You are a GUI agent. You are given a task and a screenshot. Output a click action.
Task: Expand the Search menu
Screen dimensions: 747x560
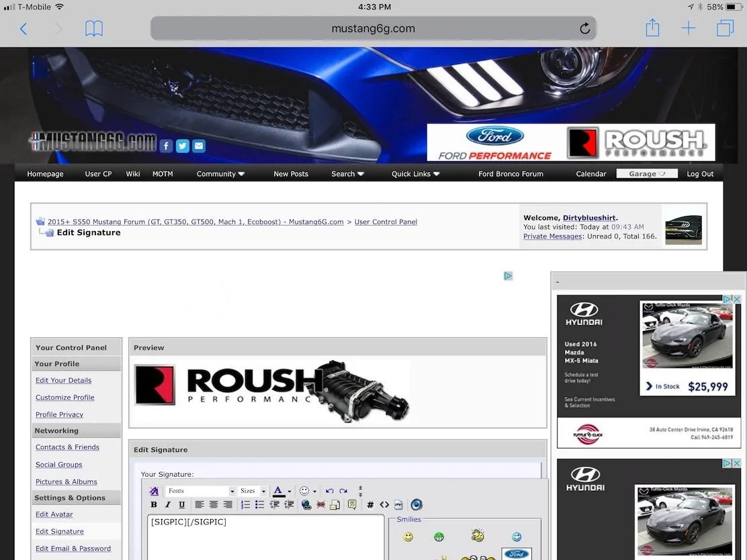pyautogui.click(x=347, y=174)
